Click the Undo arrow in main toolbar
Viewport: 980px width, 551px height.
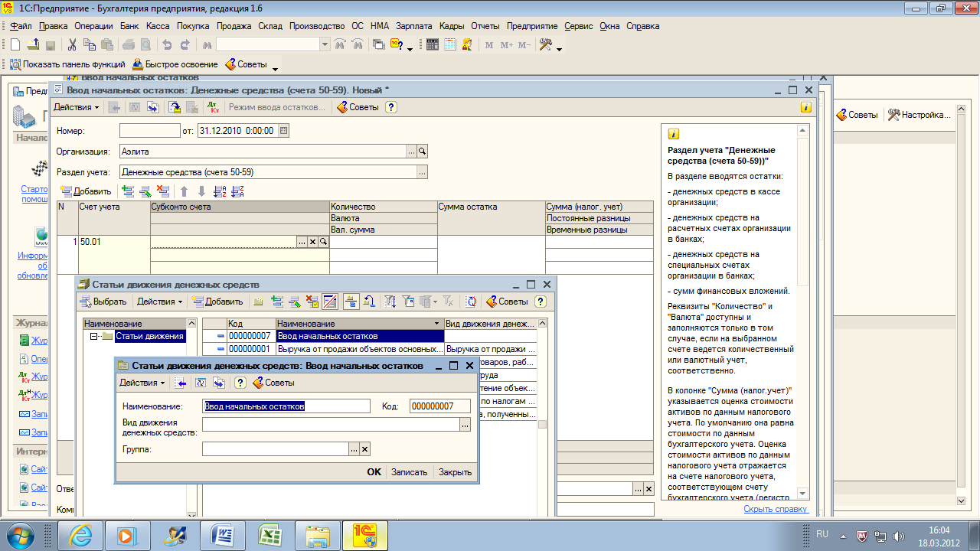167,45
